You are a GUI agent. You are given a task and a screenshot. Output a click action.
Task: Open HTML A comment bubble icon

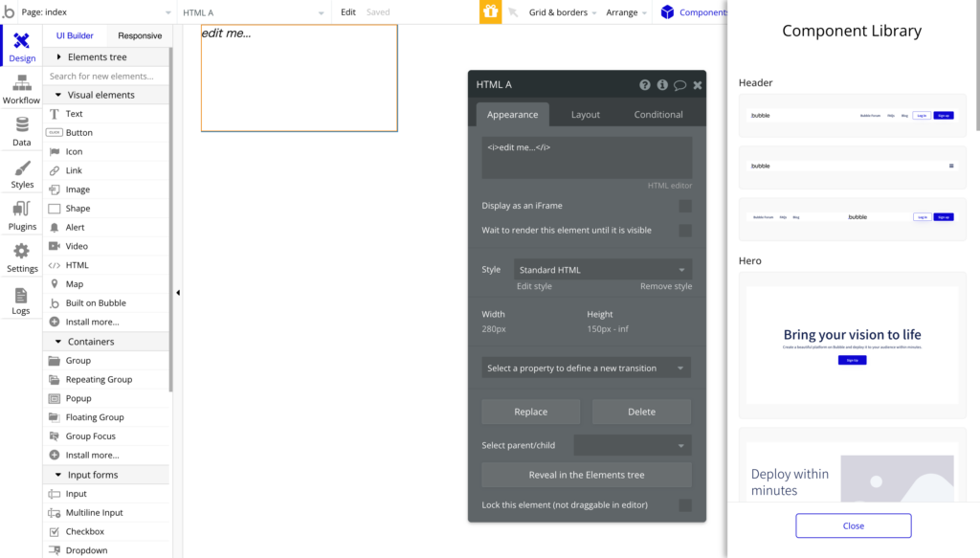coord(680,85)
